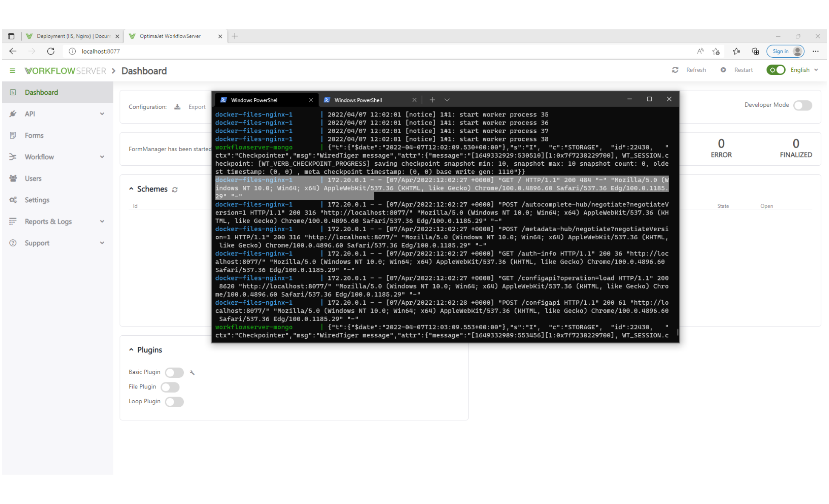The height and width of the screenshot is (504, 829).
Task: Open browser Collections icon
Action: pos(755,51)
